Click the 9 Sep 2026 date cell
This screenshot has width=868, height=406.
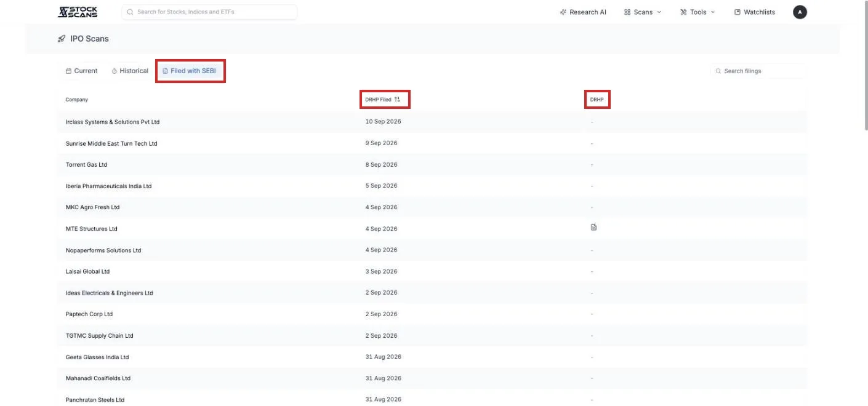pyautogui.click(x=381, y=143)
